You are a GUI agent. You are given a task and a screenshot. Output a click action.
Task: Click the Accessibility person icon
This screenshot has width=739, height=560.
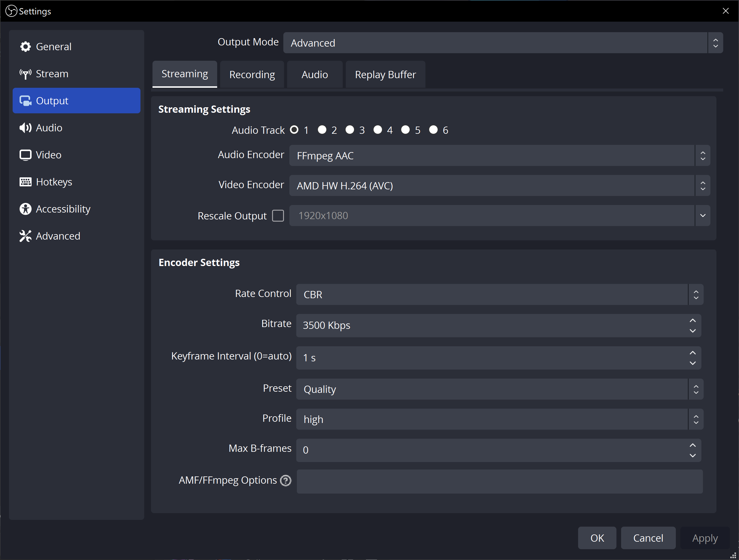tap(25, 209)
